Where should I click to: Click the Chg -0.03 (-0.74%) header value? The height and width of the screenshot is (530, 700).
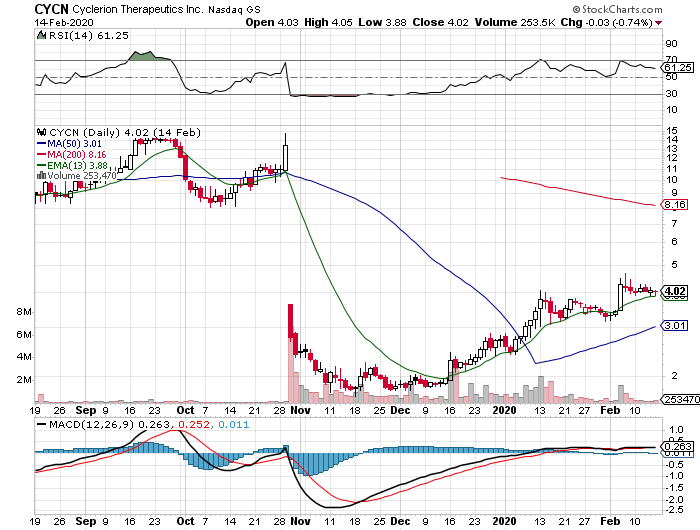point(630,22)
